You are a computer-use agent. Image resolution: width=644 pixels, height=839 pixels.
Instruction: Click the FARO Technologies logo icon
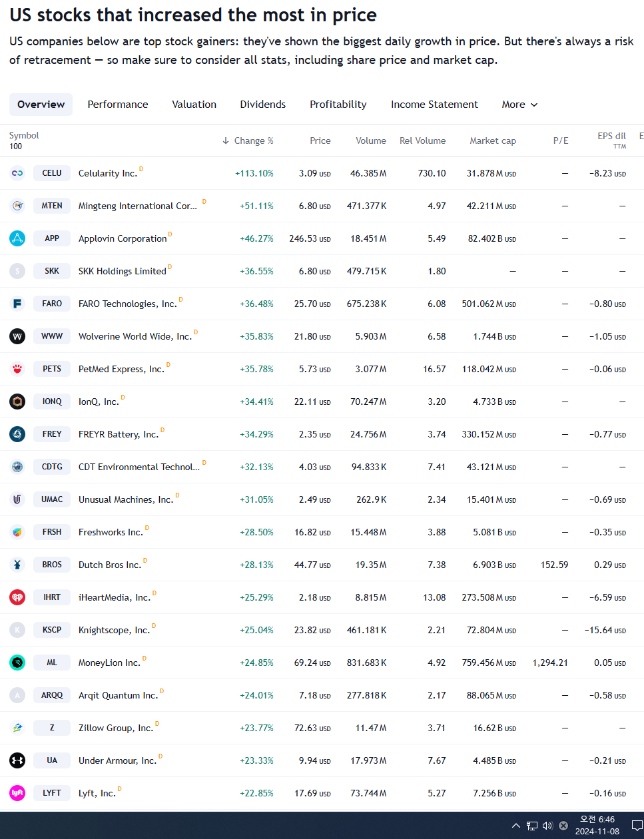pyautogui.click(x=17, y=304)
